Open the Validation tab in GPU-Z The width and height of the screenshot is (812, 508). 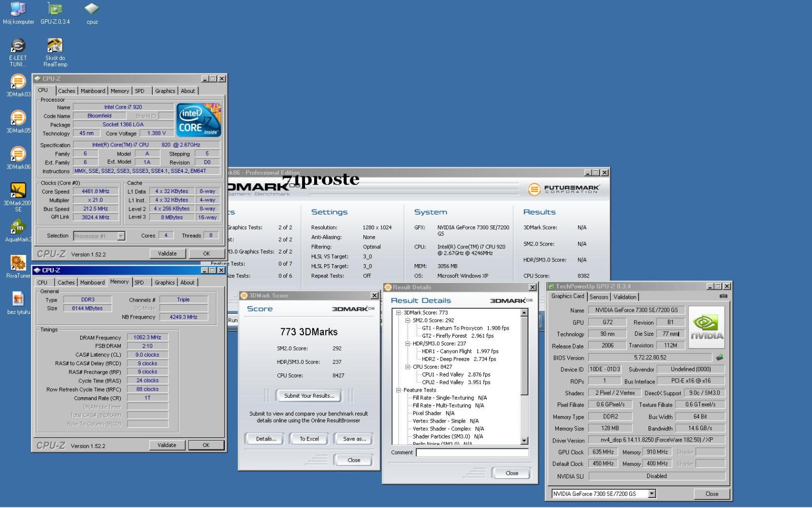click(625, 297)
